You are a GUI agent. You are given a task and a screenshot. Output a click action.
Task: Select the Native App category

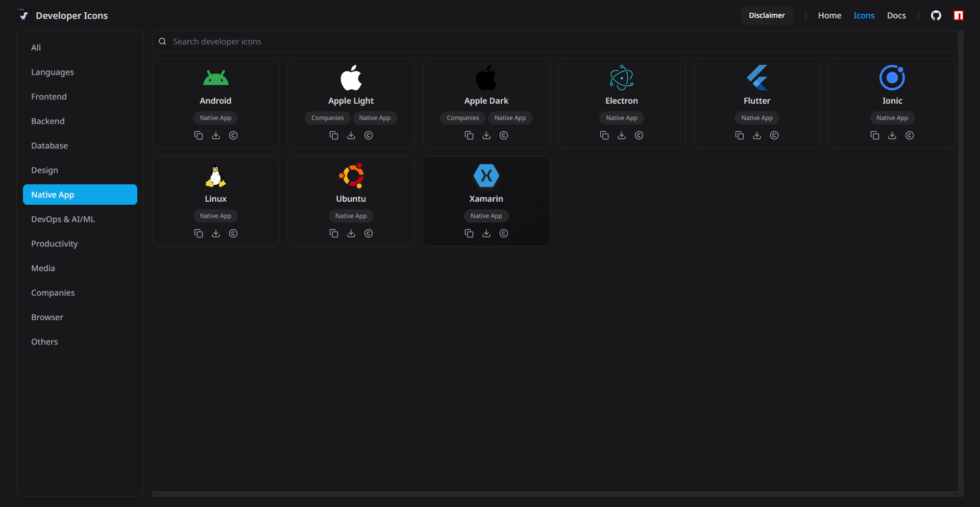tap(80, 195)
